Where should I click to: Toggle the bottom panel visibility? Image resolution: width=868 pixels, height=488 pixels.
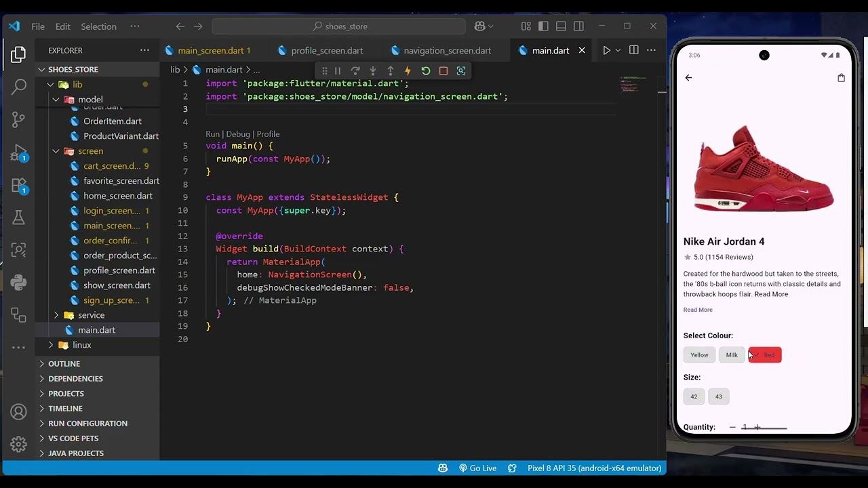pos(561,26)
